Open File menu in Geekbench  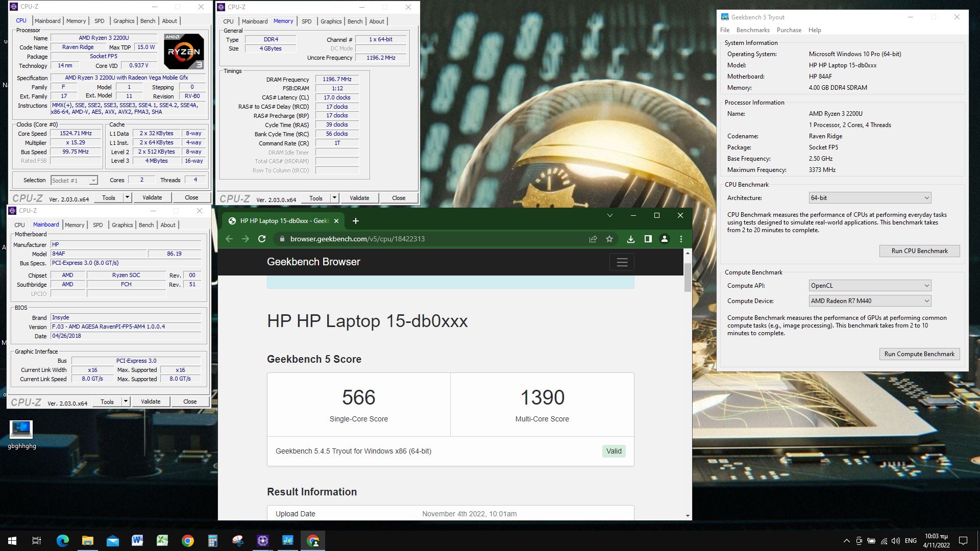click(725, 30)
